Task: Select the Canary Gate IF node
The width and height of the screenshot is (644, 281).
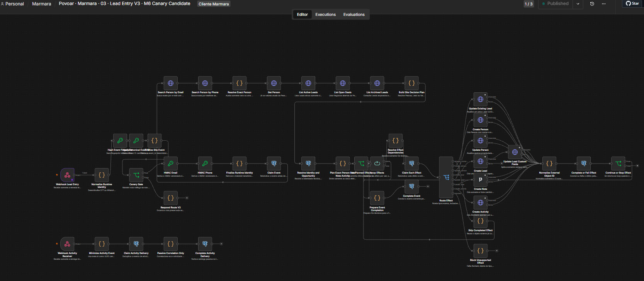Action: pos(136,175)
